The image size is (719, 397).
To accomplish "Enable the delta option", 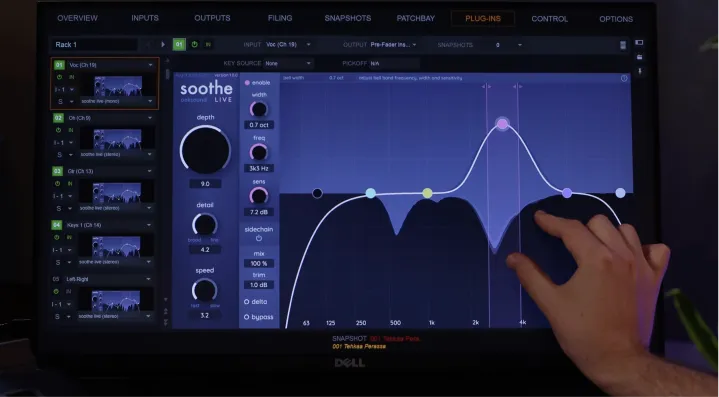I will pyautogui.click(x=256, y=302).
